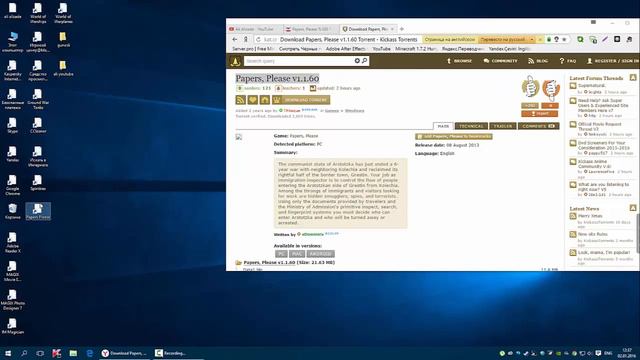640x360 pixels.
Task: Click the thumbs down rating icon
Action: click(x=551, y=89)
